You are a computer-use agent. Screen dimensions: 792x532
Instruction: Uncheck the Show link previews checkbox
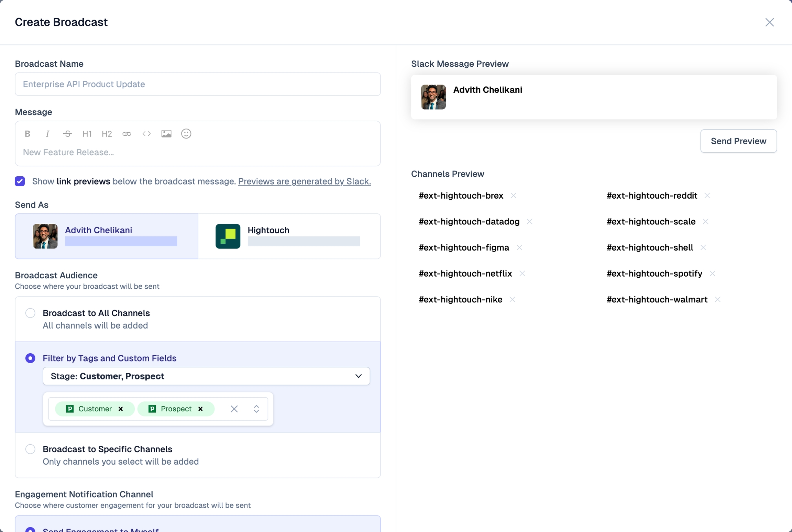pos(20,181)
